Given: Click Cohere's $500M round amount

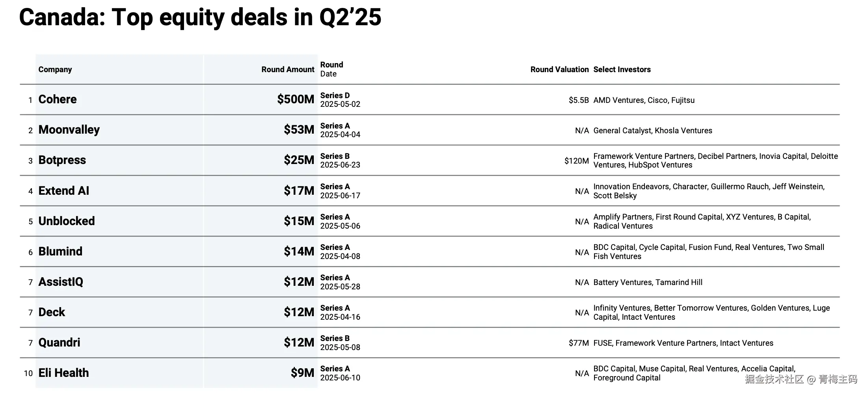Looking at the screenshot, I should coord(296,99).
